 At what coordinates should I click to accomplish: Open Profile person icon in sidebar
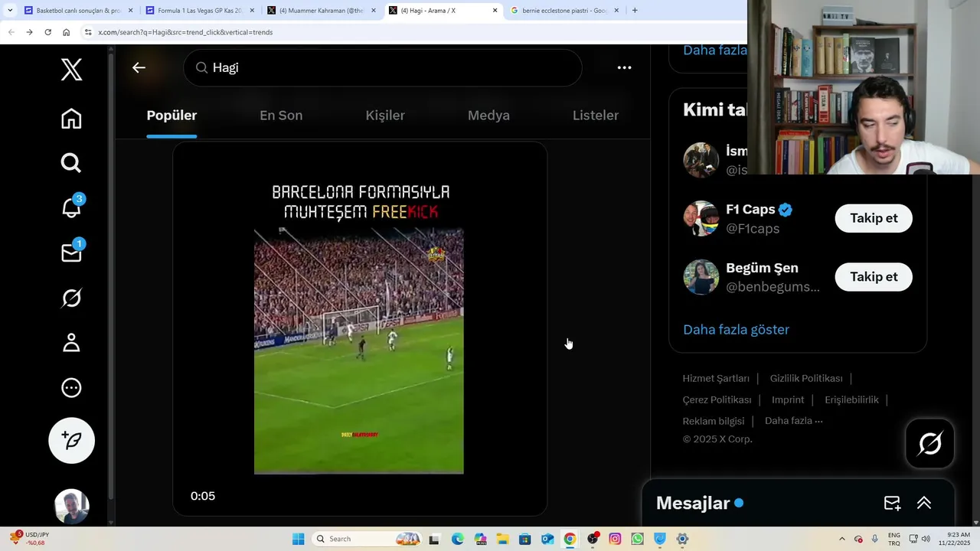click(71, 343)
